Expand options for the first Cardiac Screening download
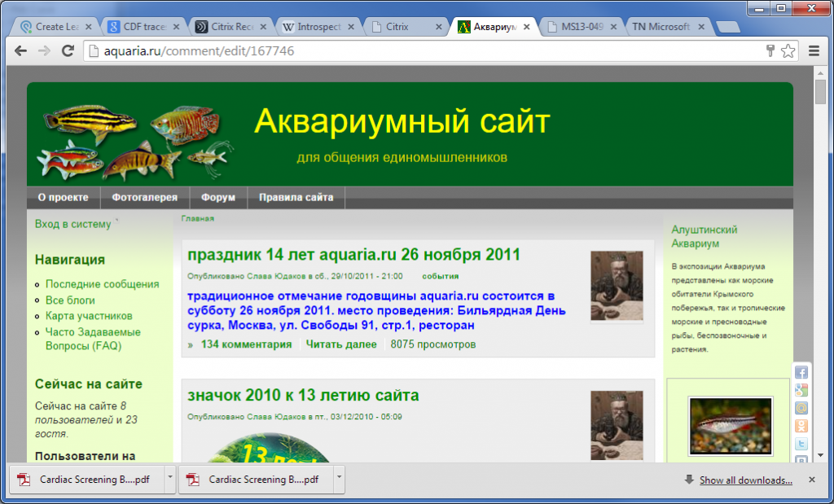834x504 pixels. (170, 479)
